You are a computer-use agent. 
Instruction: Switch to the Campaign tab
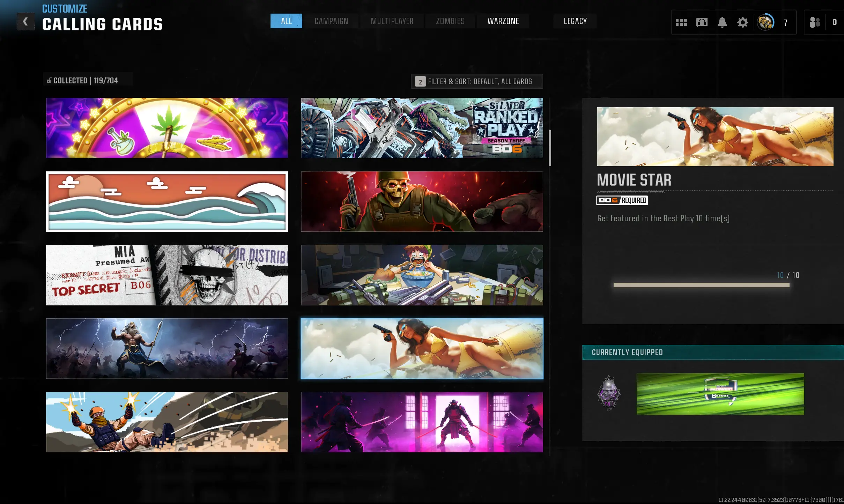(331, 21)
